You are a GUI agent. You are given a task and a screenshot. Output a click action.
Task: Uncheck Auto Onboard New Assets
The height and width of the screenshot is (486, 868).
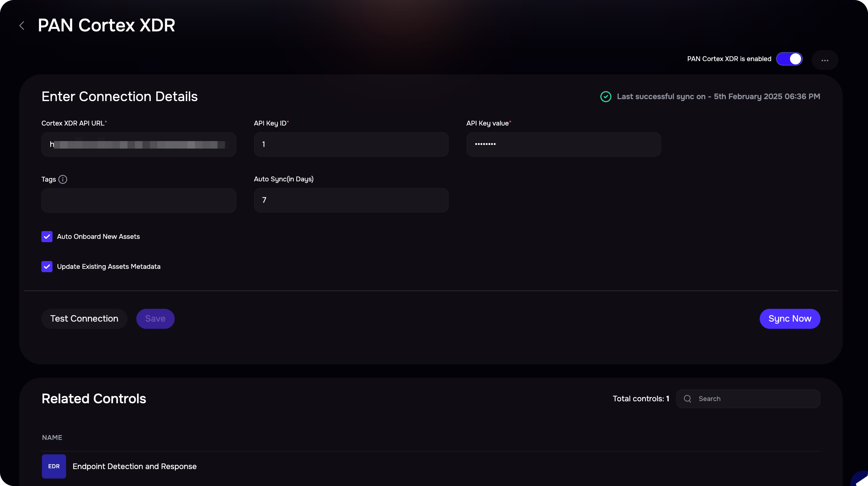pos(47,237)
